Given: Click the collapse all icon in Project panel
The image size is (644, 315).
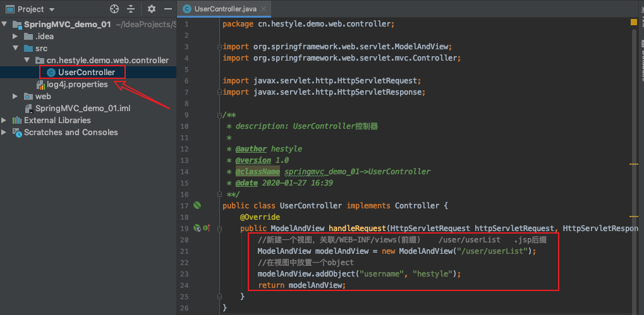Looking at the screenshot, I should click(x=131, y=9).
